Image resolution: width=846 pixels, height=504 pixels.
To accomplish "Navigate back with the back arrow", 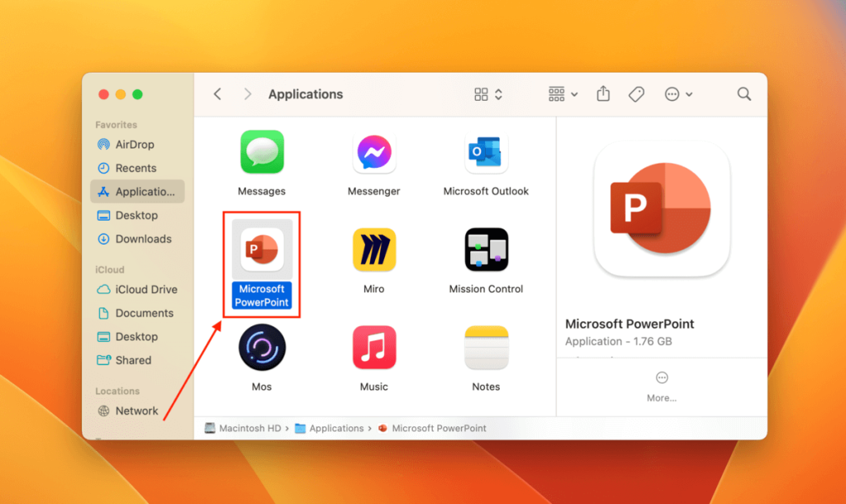I will click(216, 94).
